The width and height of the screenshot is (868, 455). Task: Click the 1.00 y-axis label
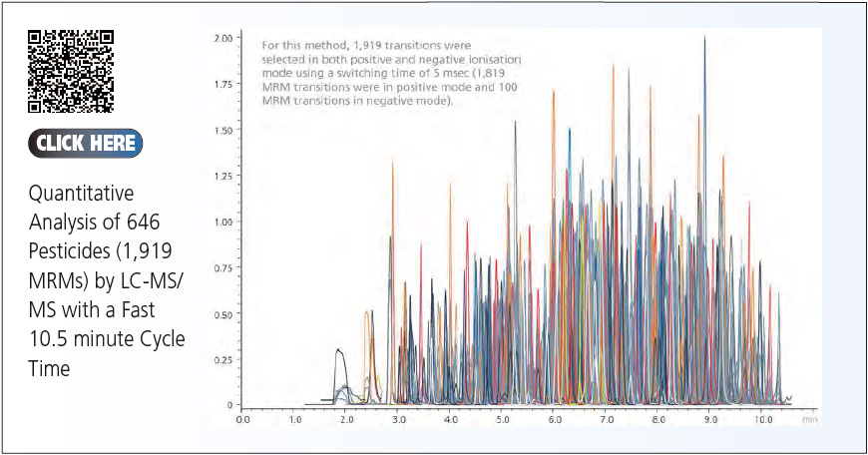coord(223,222)
